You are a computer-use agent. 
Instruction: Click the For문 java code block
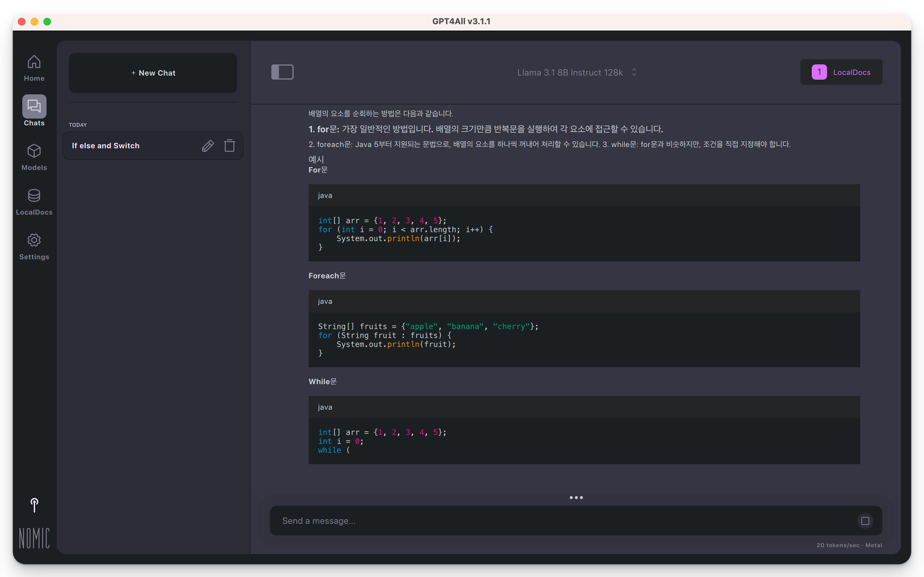click(584, 233)
